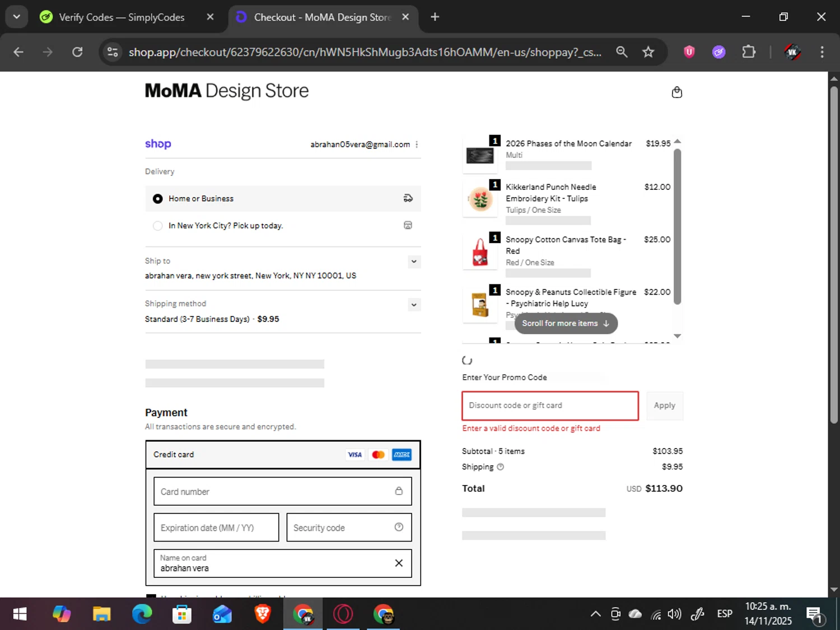The image size is (840, 630).
Task: Open File Explorer from taskbar
Action: (101, 614)
